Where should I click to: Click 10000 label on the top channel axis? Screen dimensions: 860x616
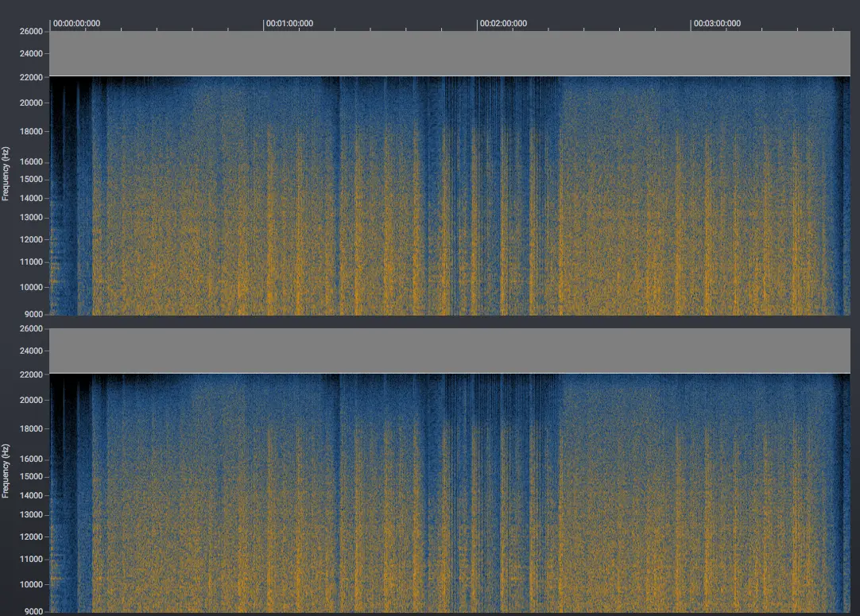(x=32, y=287)
